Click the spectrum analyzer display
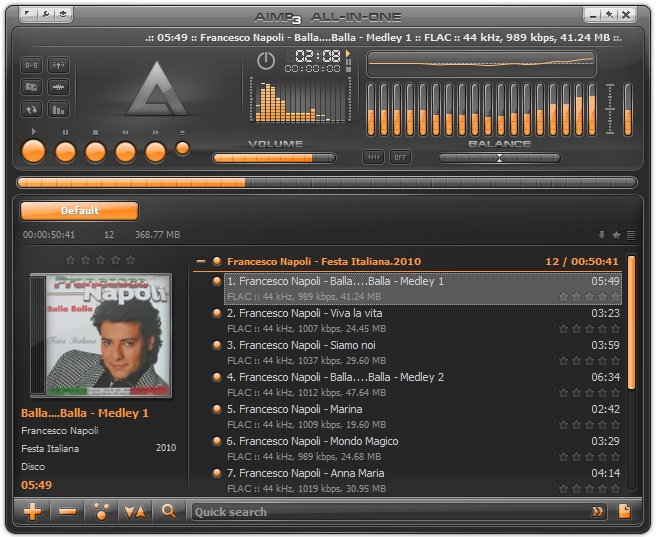Viewport: 656px width, 537px height. 300,100
